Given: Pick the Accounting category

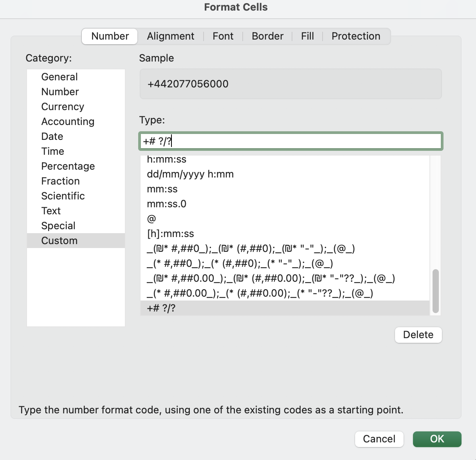Looking at the screenshot, I should pos(68,121).
